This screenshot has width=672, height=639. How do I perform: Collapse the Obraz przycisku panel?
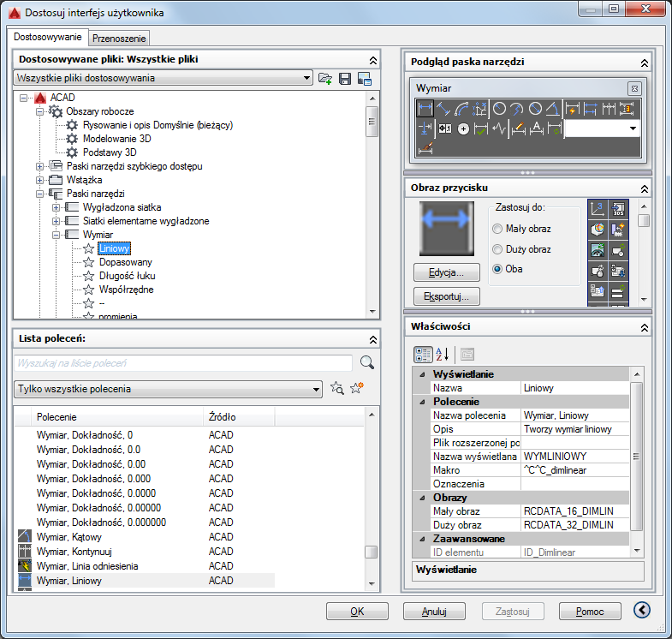[644, 188]
